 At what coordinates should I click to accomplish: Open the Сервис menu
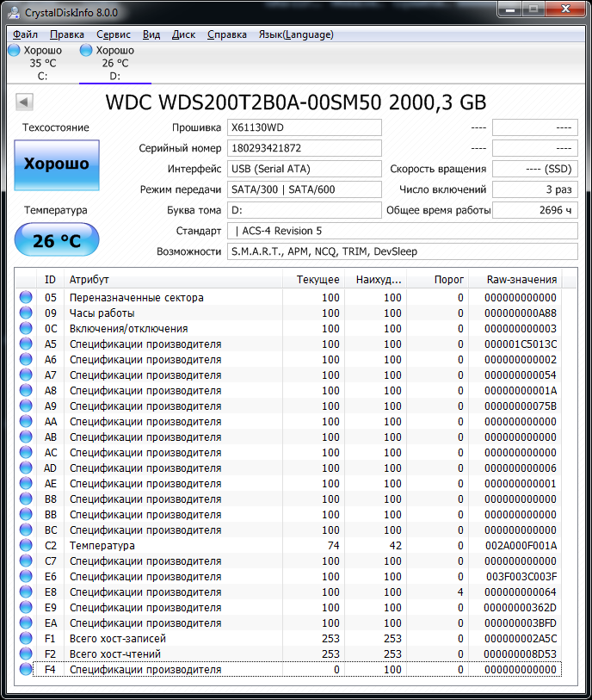[114, 34]
